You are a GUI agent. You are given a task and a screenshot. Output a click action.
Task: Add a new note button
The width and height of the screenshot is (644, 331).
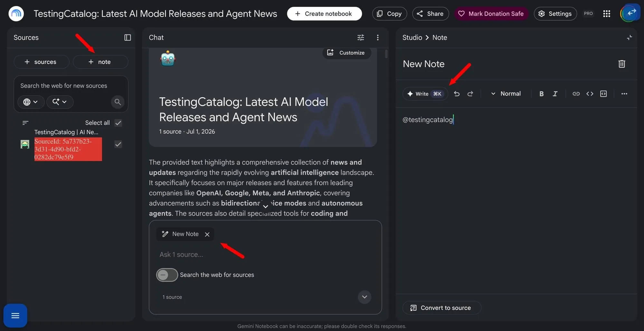coord(100,62)
